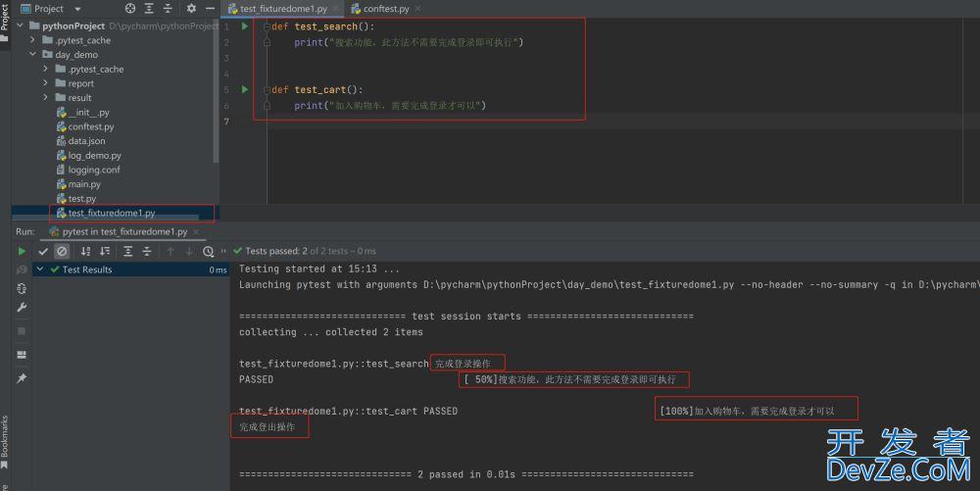Image resolution: width=980 pixels, height=491 pixels.
Task: Expand the report folder
Action: (x=45, y=83)
